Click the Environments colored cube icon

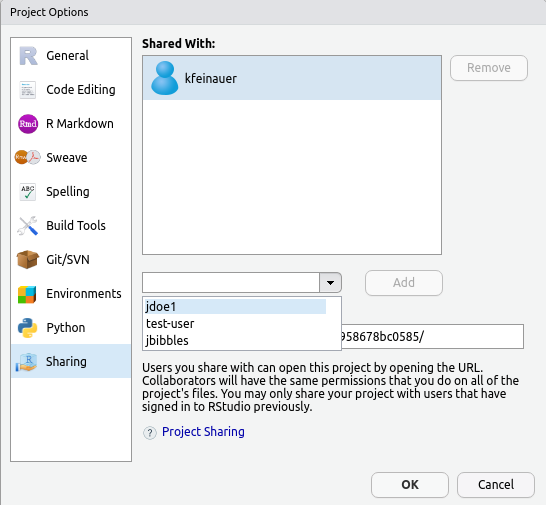[27, 294]
